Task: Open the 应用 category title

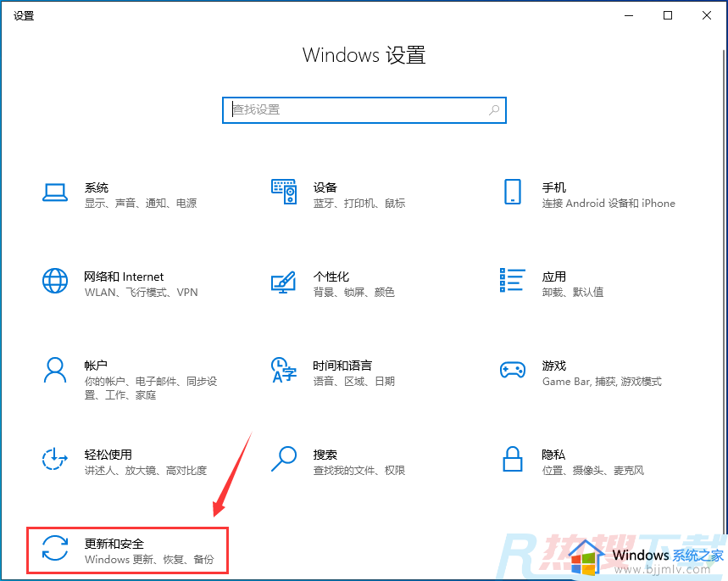Action: pyautogui.click(x=554, y=277)
